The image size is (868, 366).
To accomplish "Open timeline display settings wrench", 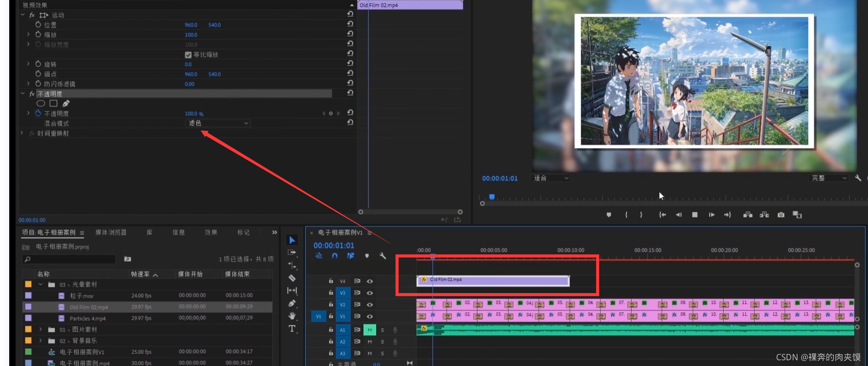I will [x=383, y=256].
